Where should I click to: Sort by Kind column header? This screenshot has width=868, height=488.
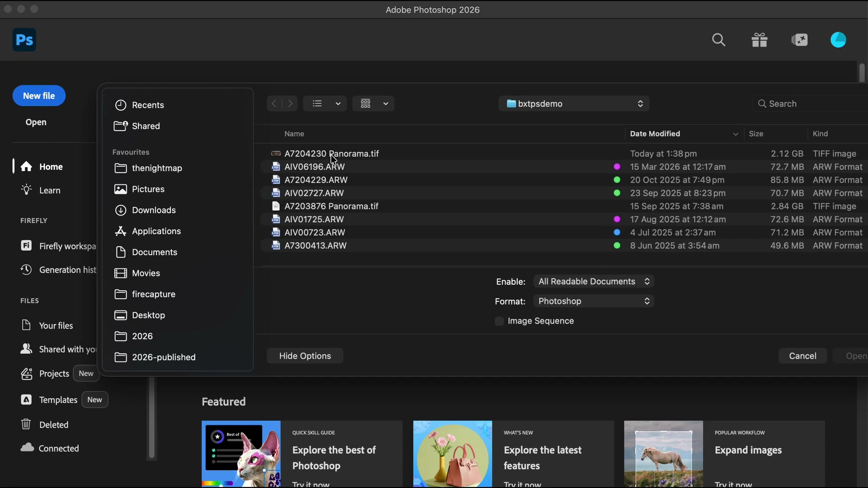[820, 134]
